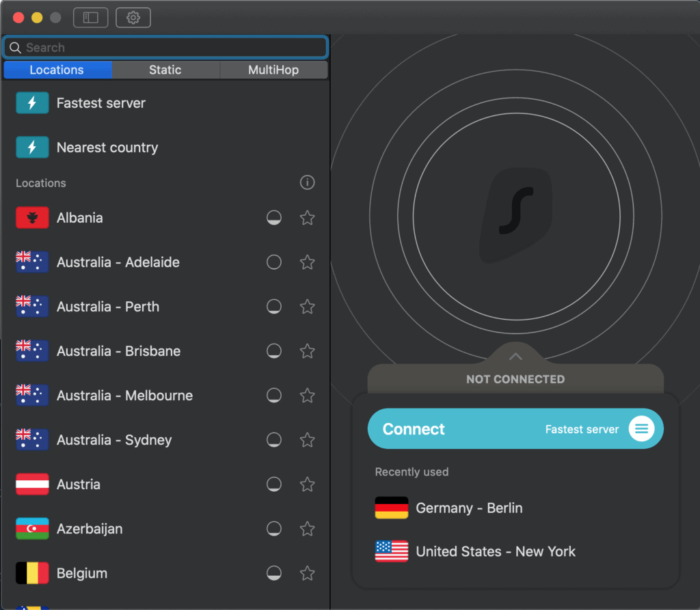Open settings with the gear icon
700x610 pixels.
[x=133, y=18]
